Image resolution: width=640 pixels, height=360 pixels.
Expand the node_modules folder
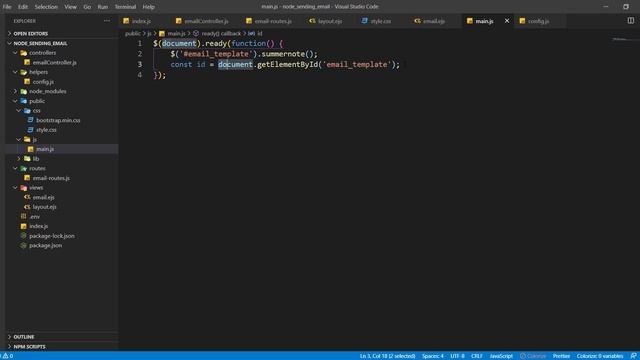tap(15, 91)
